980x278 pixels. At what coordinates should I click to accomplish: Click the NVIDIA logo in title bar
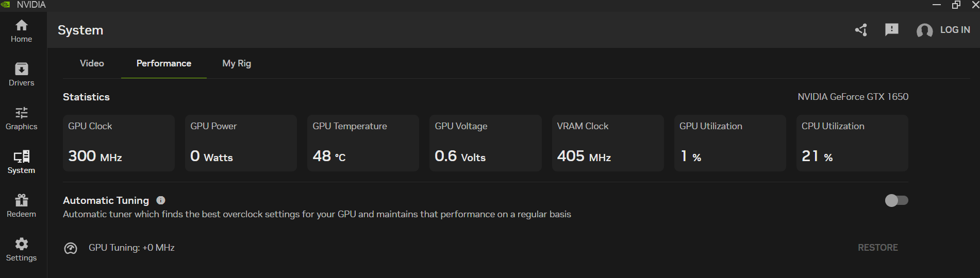click(6, 5)
